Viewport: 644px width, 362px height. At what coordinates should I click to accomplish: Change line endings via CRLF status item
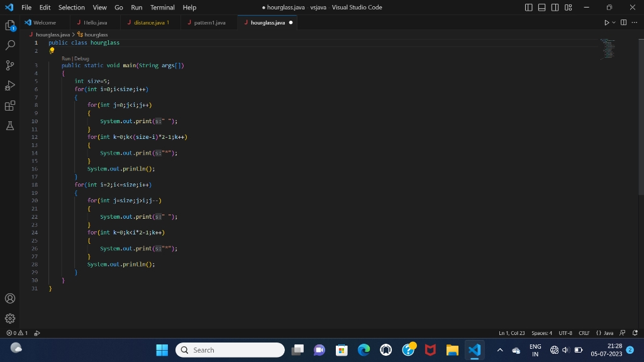tap(584, 333)
